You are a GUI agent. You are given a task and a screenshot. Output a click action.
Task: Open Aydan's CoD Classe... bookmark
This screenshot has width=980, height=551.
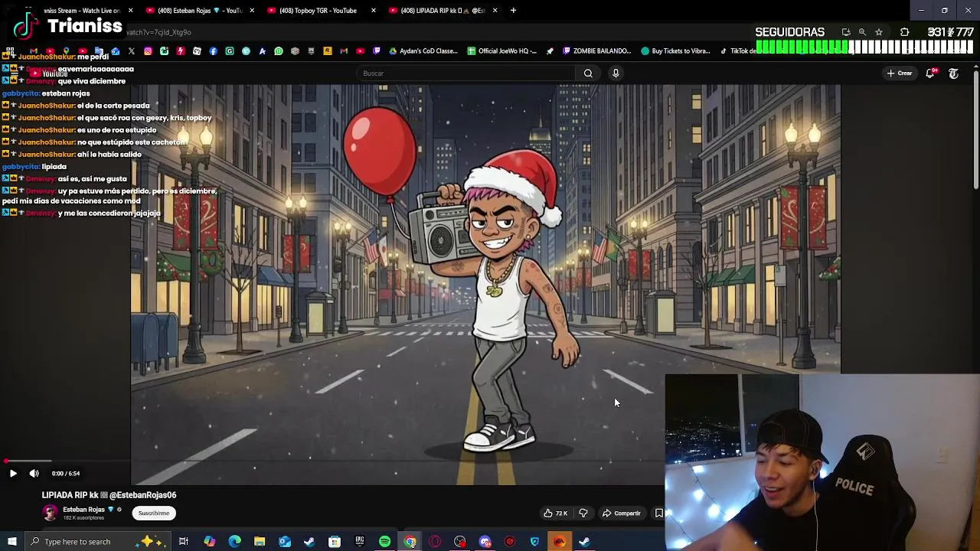[x=423, y=51]
